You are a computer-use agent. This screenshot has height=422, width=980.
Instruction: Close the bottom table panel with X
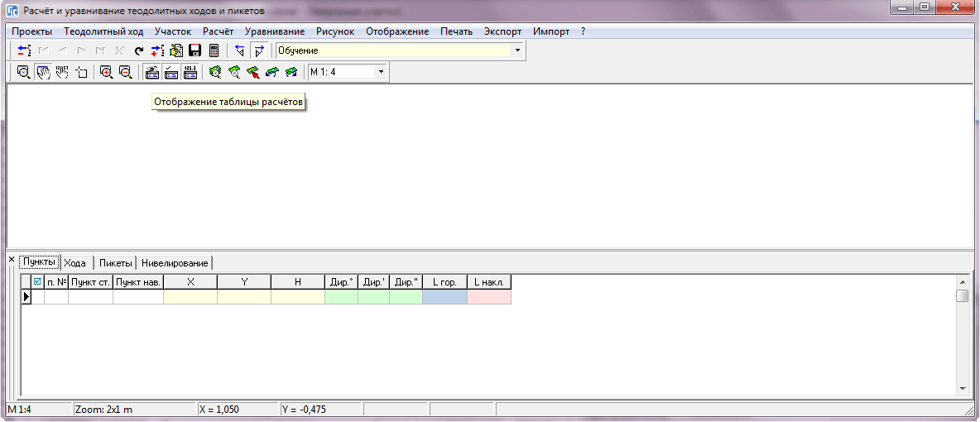[x=11, y=261]
